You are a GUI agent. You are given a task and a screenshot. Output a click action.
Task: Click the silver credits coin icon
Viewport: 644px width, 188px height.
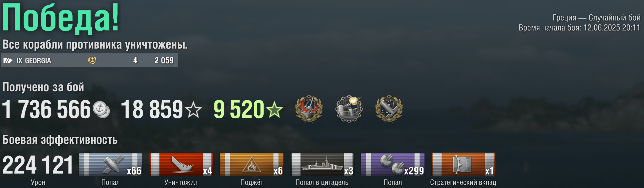101,110
